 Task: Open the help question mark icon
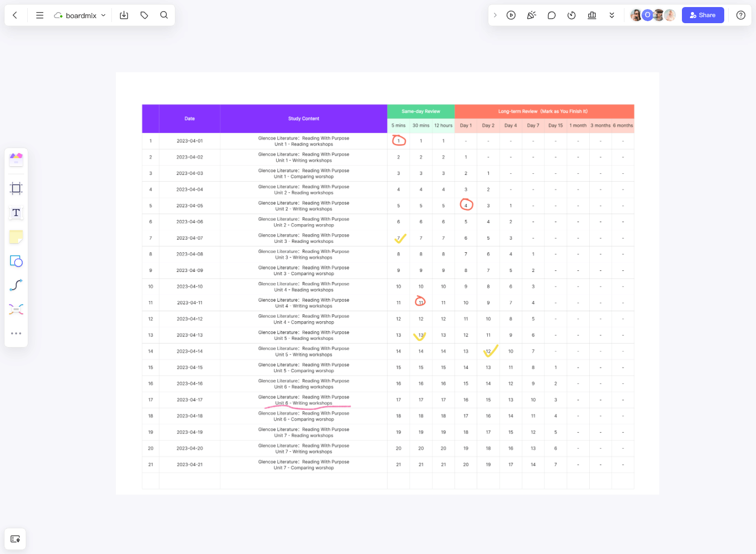point(741,15)
